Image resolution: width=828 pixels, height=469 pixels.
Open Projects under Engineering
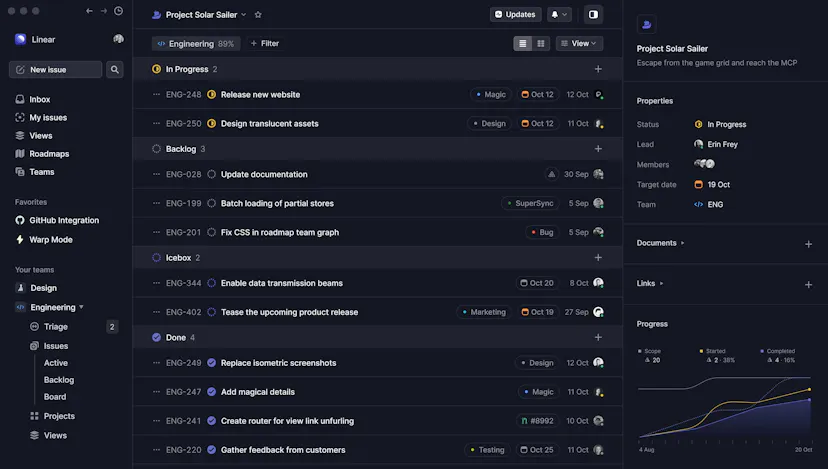(x=52, y=416)
